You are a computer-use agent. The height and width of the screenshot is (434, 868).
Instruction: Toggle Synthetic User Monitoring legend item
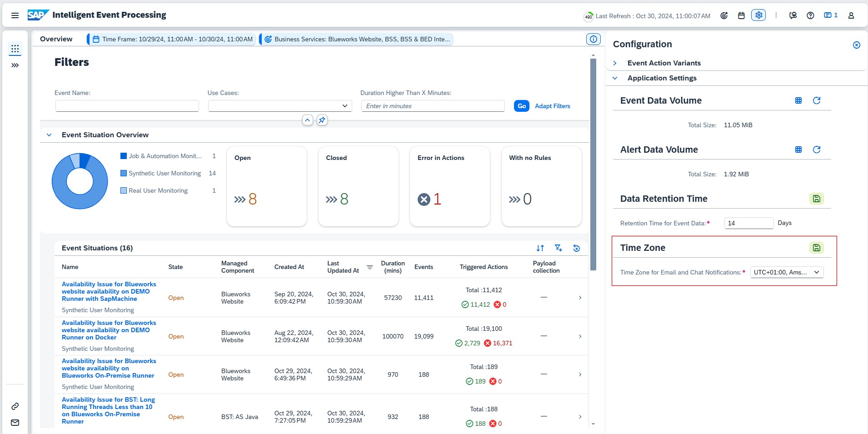pos(165,173)
